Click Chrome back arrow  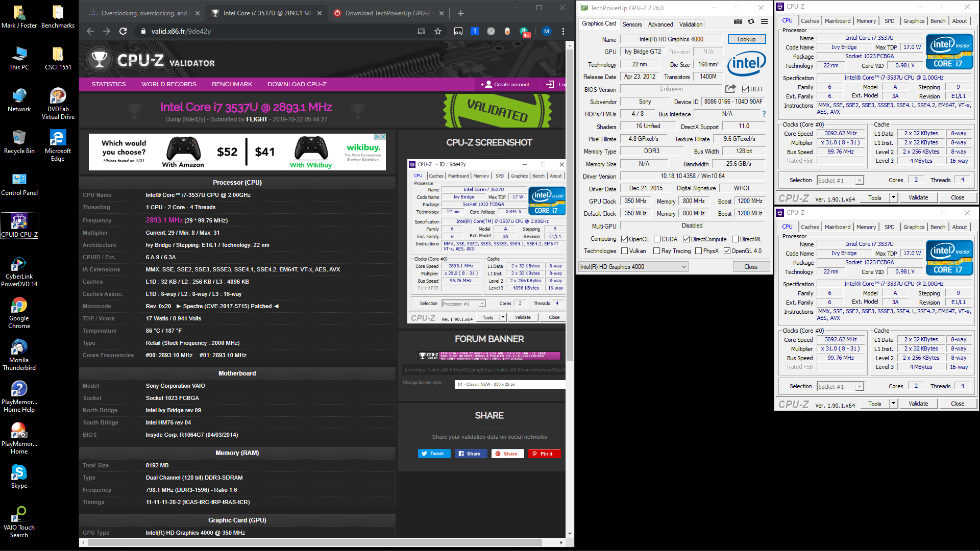(x=90, y=31)
